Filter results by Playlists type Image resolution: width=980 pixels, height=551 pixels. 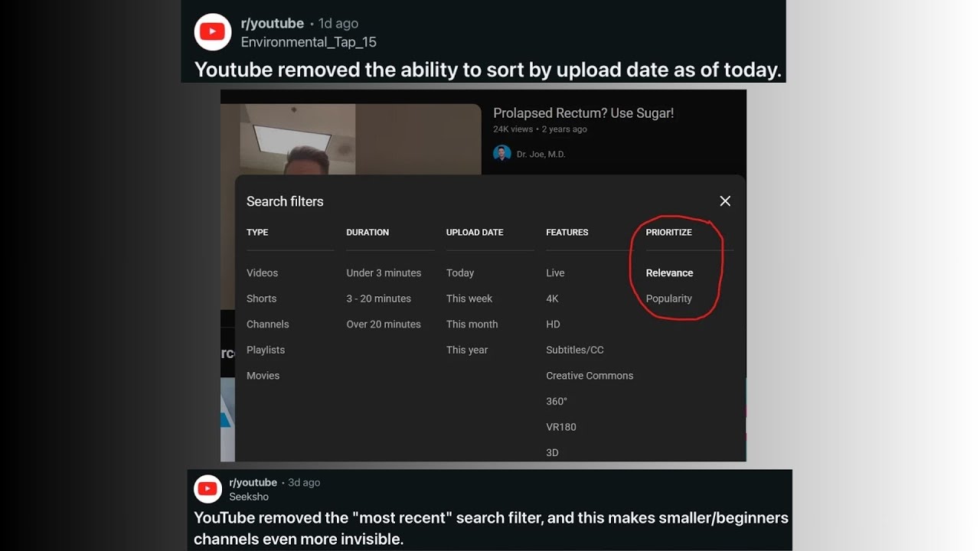[x=265, y=350]
